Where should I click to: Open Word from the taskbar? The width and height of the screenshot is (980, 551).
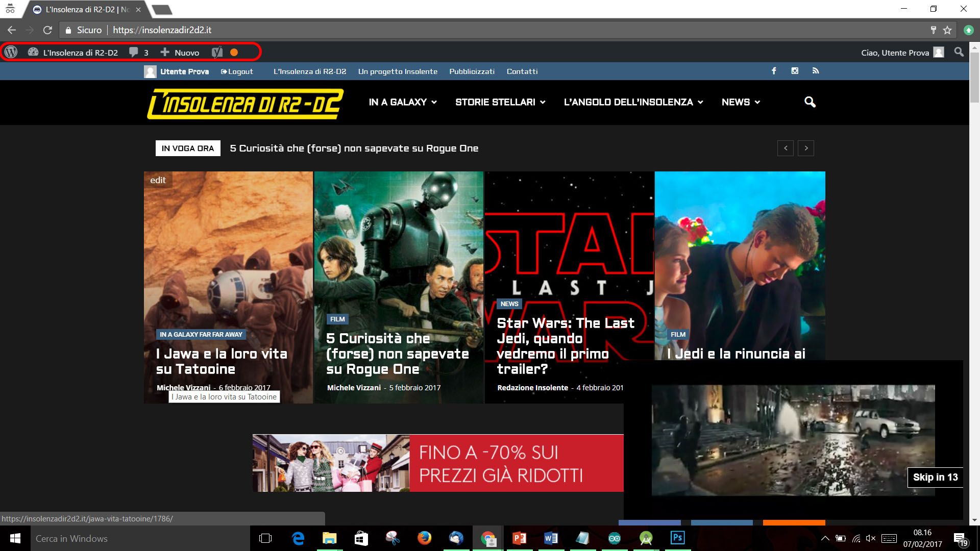[x=551, y=538]
